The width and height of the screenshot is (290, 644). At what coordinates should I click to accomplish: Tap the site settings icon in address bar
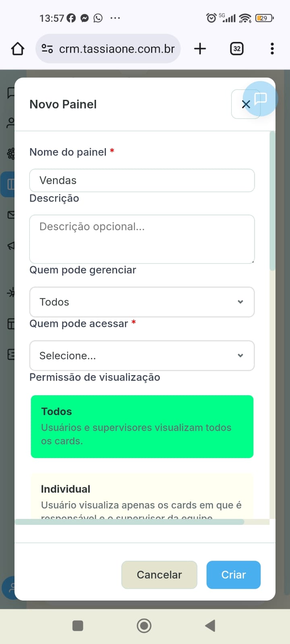[x=47, y=49]
